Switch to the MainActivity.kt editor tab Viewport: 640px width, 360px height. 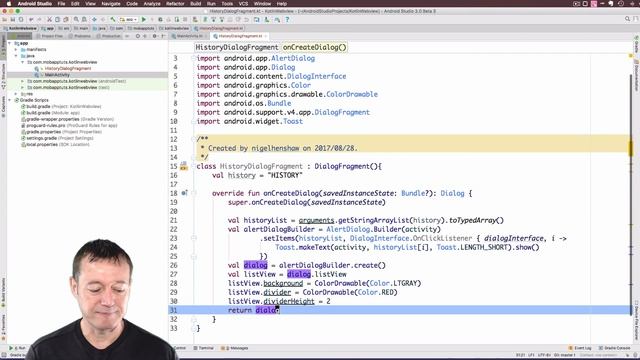[x=190, y=36]
